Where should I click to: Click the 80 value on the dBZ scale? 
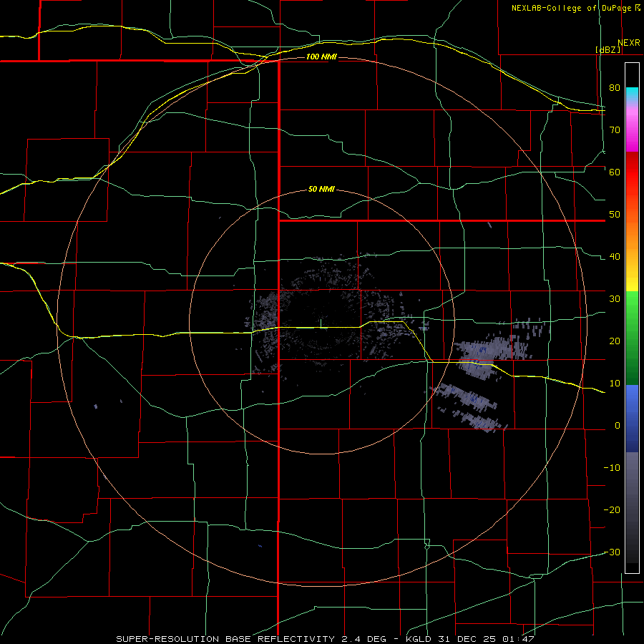[615, 87]
